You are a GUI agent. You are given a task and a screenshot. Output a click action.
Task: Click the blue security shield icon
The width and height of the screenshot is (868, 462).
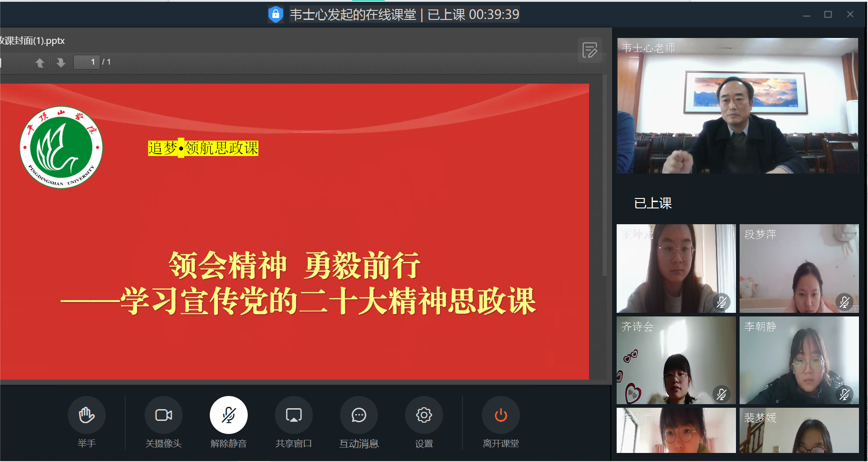(x=275, y=14)
